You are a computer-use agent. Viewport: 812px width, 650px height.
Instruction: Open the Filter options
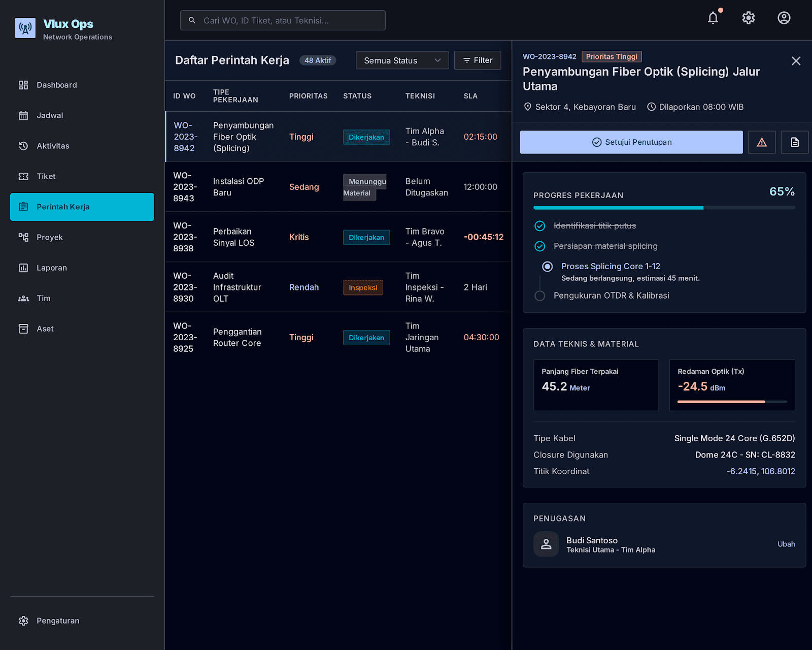tap(478, 60)
